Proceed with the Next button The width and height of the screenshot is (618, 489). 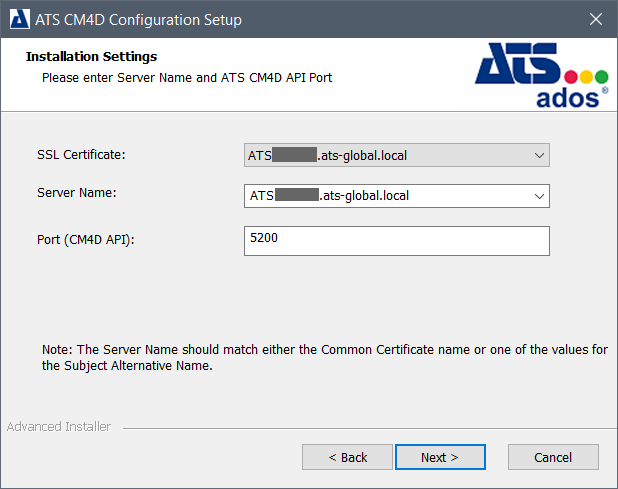coord(439,457)
